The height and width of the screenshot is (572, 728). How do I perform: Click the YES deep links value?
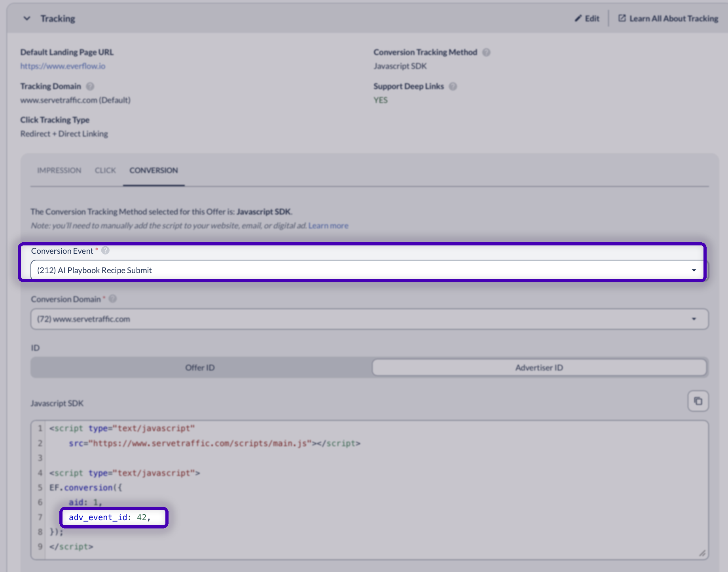pos(381,100)
